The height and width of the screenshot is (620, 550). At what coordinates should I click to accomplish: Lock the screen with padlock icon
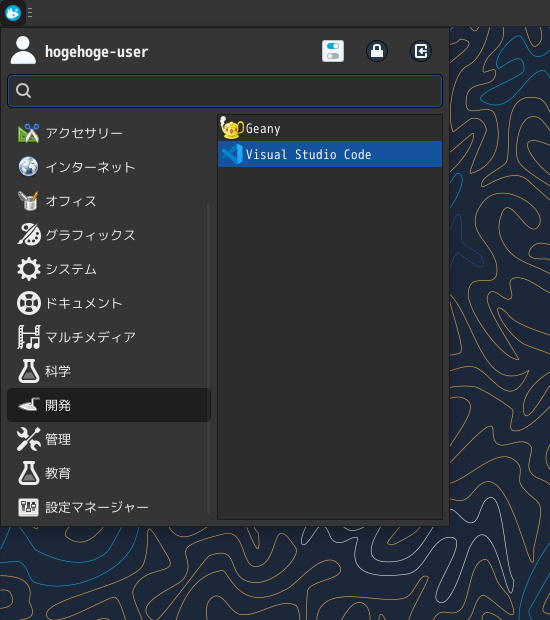[377, 51]
